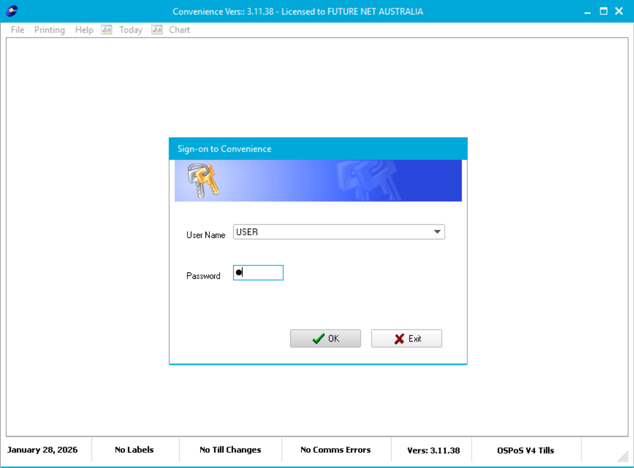Expand the User Name dropdown arrow
634x468 pixels.
tap(437, 232)
